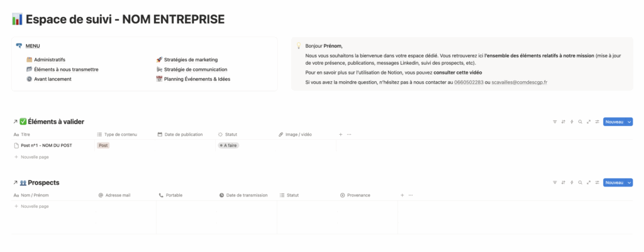Expand the Nouveau dropdown arrow in Prospects

(629, 183)
